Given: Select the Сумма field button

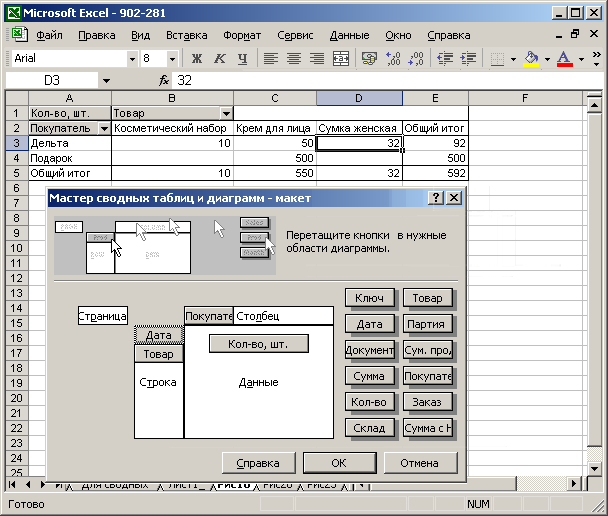Looking at the screenshot, I should (370, 376).
